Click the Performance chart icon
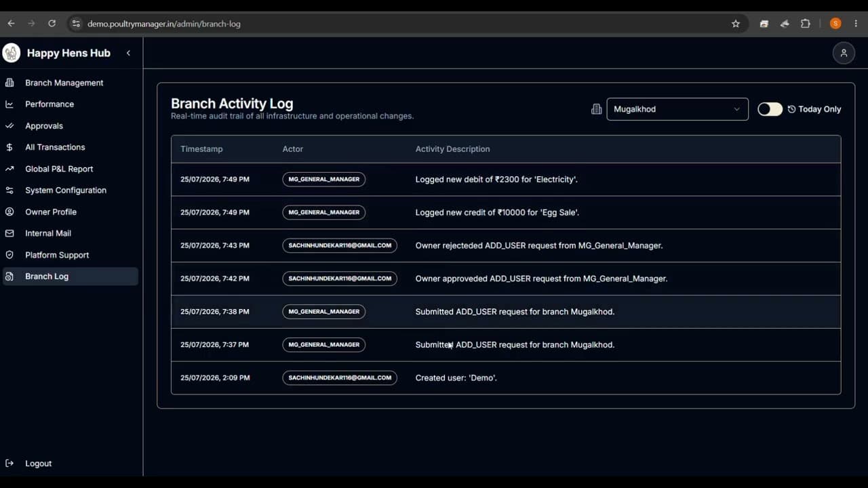868x488 pixels. click(9, 104)
